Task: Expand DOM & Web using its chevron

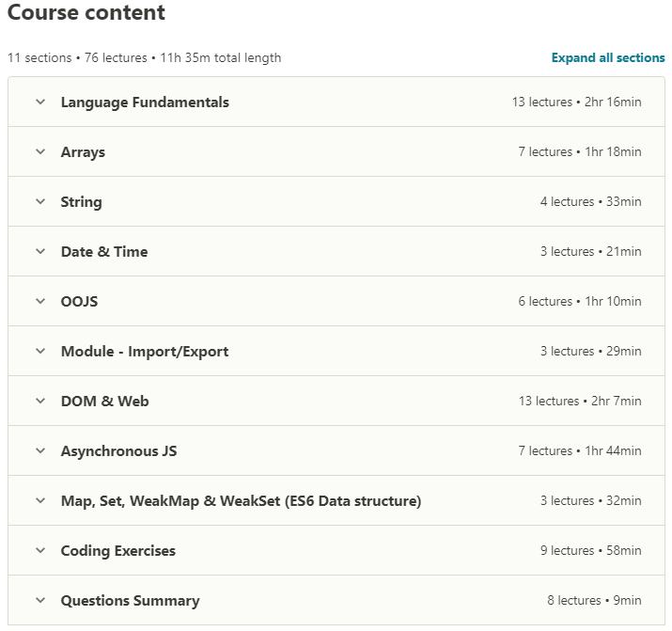Action: click(40, 401)
